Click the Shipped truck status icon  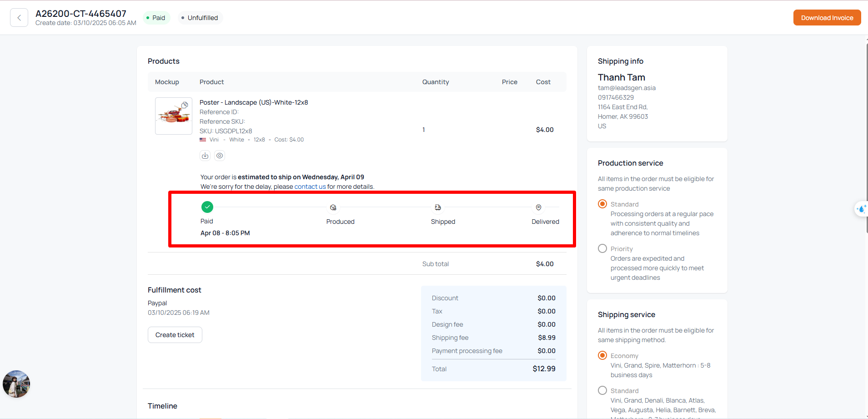coord(438,207)
